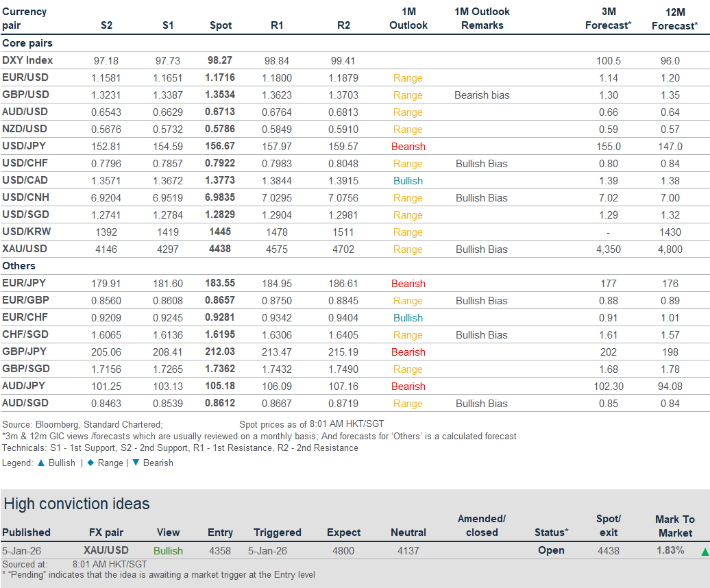Click the Bullish triangle icon in legend
The image size is (710, 588).
40,463
